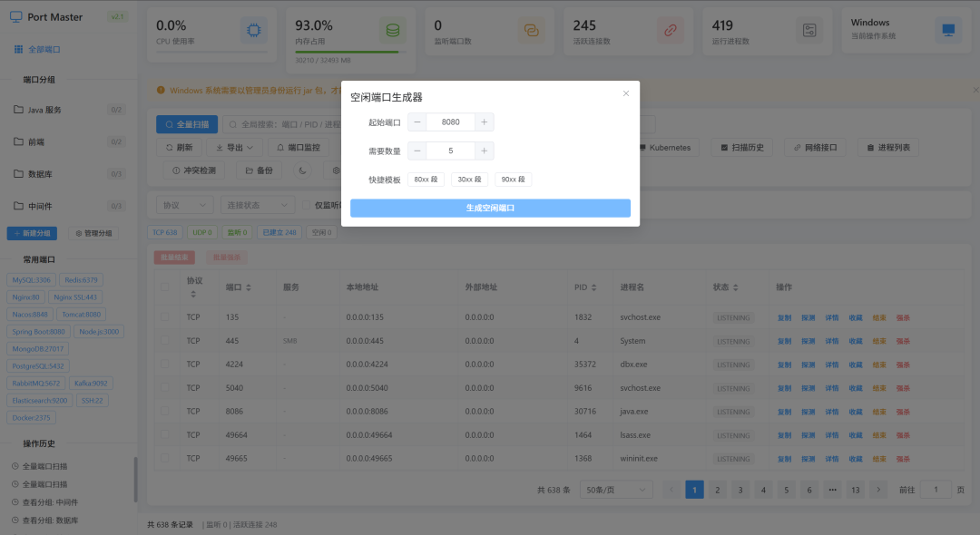Click the 起始端口 input showing 8080
Viewport: 980px width, 535px height.
tap(451, 122)
